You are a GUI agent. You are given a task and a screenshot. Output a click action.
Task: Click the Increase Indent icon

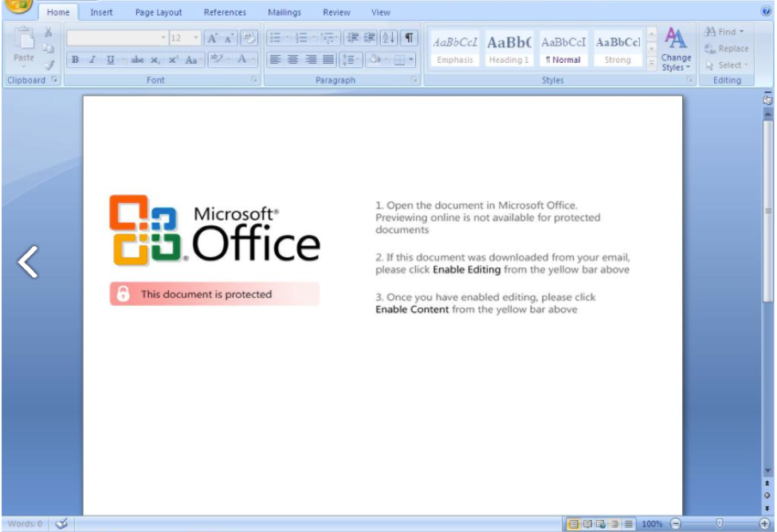(370, 38)
